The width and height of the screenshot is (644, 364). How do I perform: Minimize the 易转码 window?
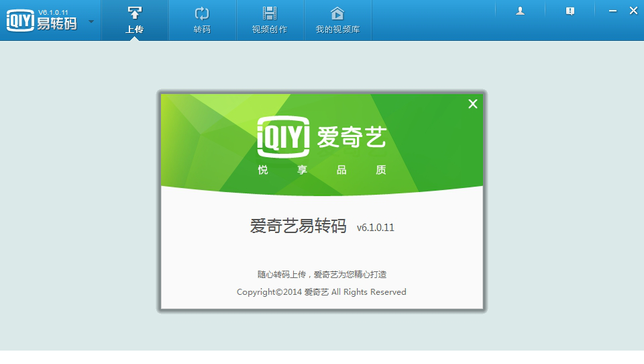612,11
